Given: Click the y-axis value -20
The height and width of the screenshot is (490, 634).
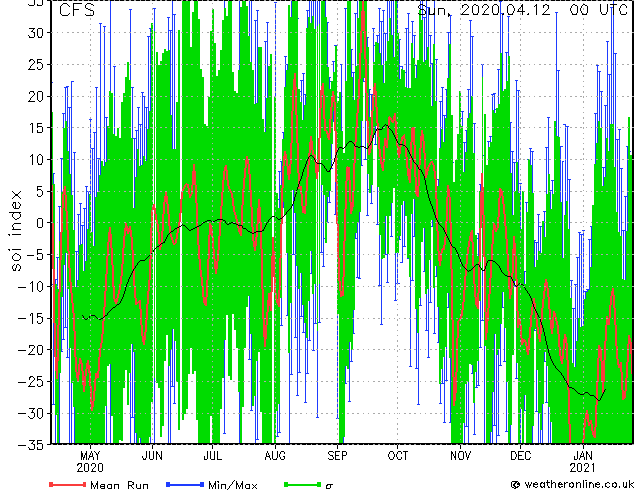Looking at the screenshot, I should point(32,350).
